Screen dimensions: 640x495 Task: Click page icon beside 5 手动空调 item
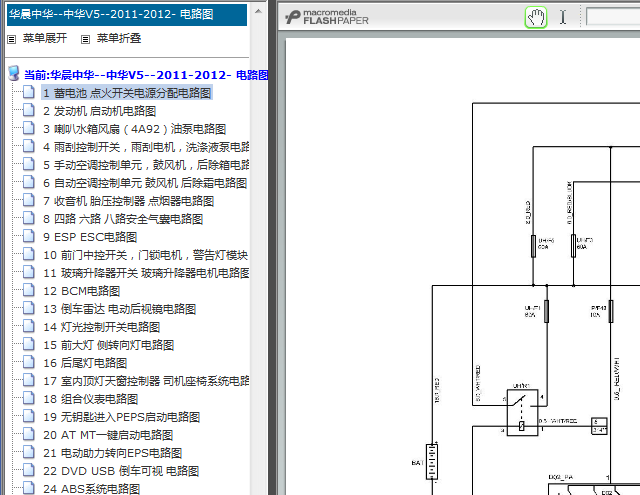(x=29, y=164)
